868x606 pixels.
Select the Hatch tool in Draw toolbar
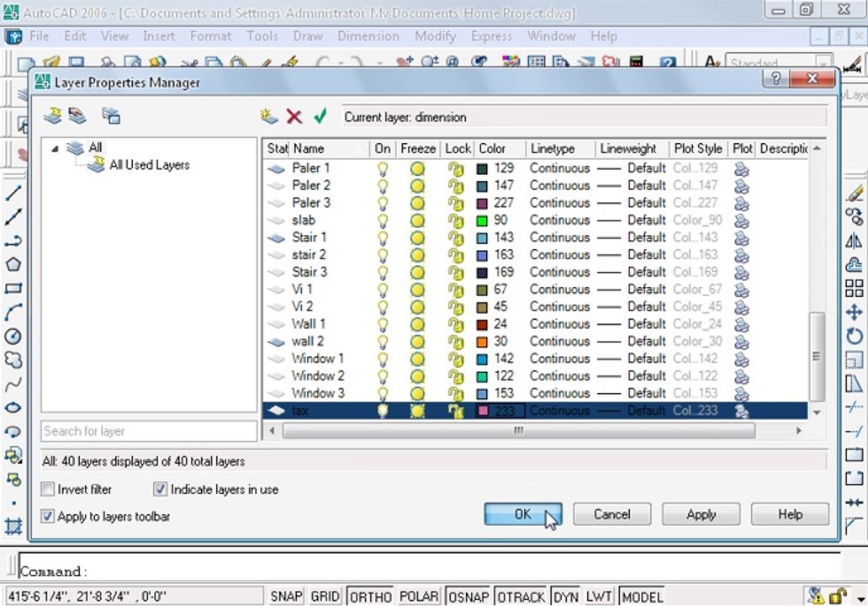point(13,526)
